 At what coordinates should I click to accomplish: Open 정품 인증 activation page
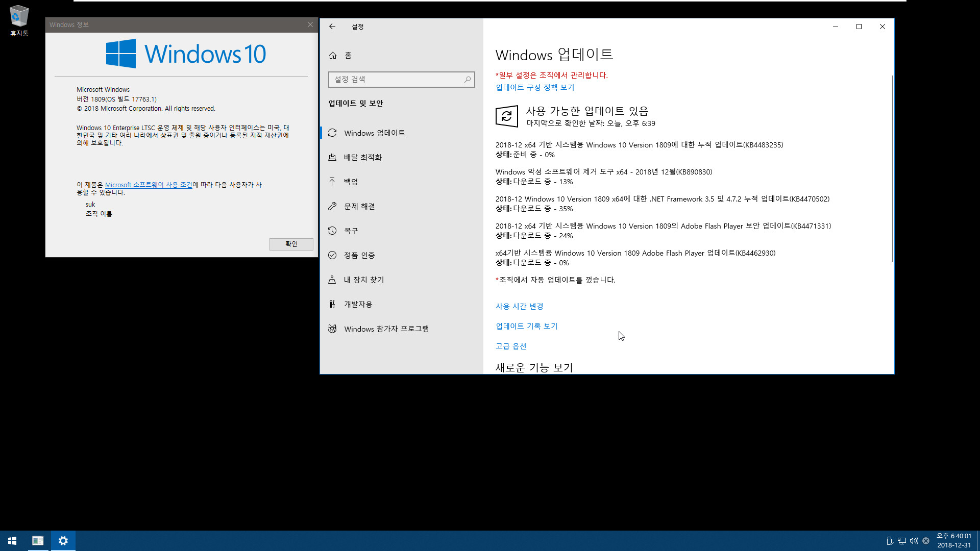pyautogui.click(x=402, y=255)
